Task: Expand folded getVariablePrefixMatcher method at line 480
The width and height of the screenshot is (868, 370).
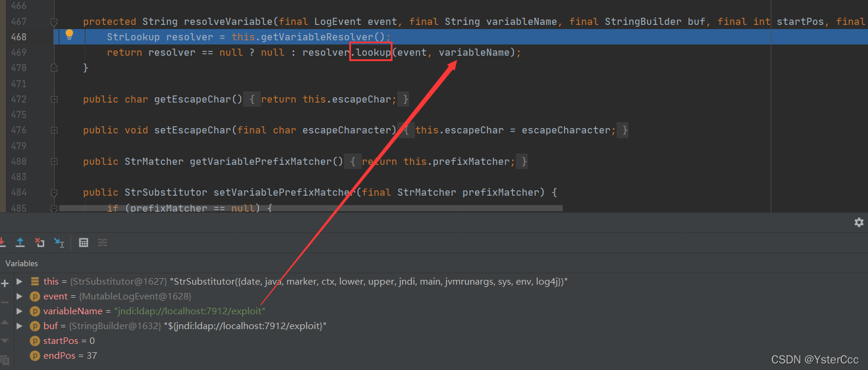Action: point(54,161)
